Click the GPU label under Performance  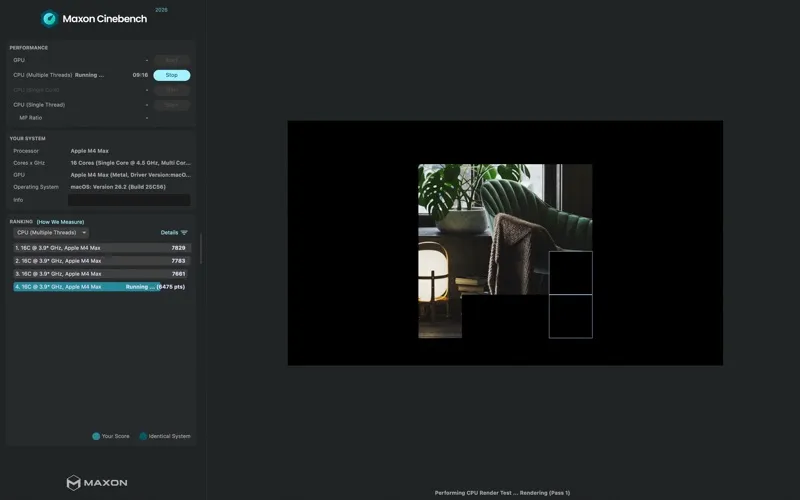tap(19, 60)
